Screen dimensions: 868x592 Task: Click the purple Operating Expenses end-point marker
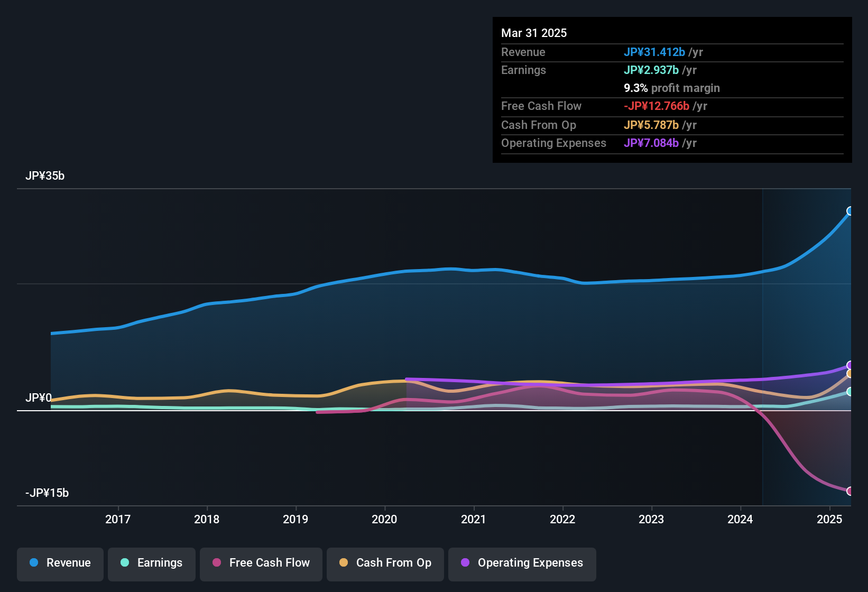point(850,365)
